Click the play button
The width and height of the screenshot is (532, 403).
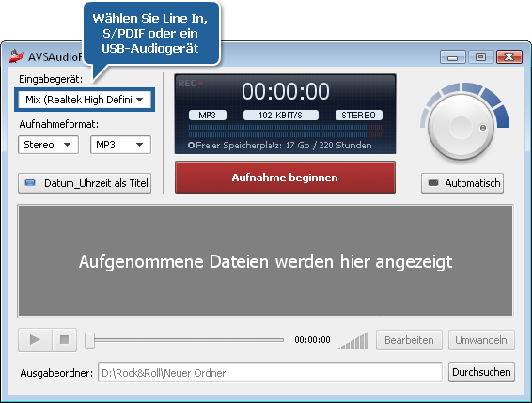[35, 339]
